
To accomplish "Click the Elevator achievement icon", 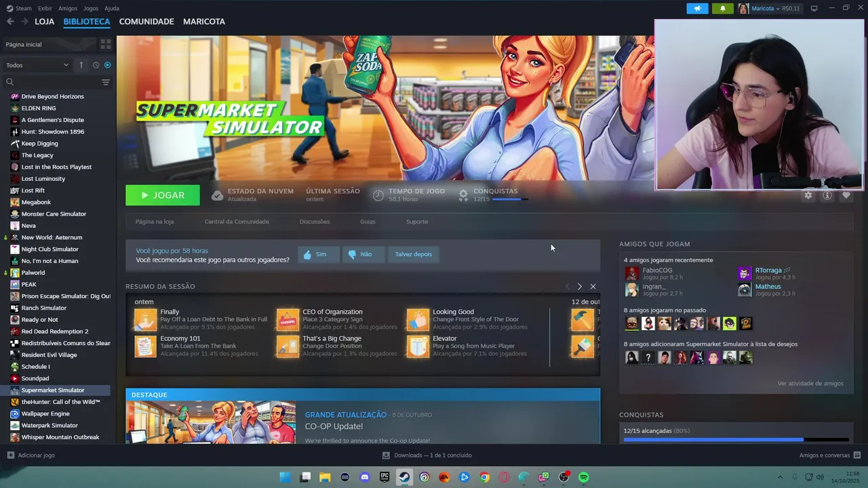I will tap(418, 346).
